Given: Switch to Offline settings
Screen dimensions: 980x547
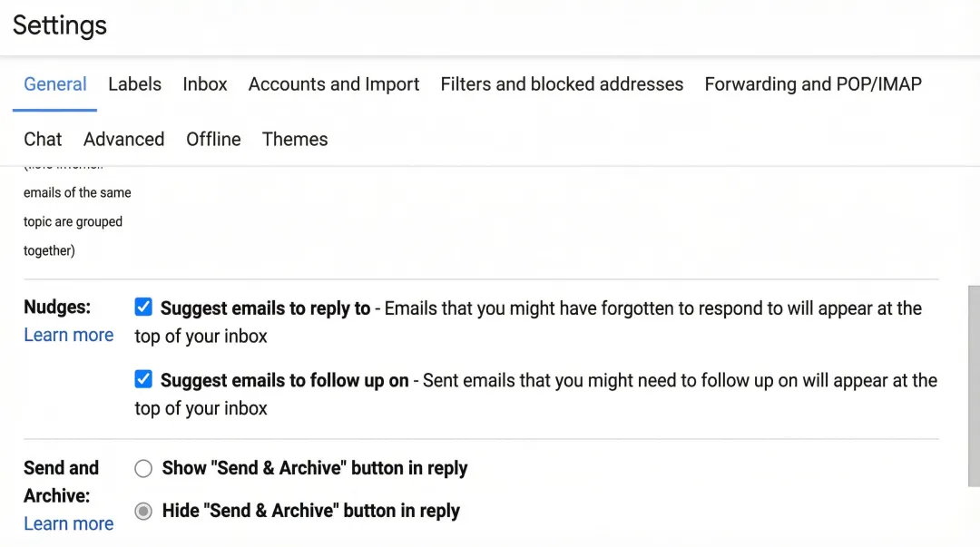Looking at the screenshot, I should point(212,139).
